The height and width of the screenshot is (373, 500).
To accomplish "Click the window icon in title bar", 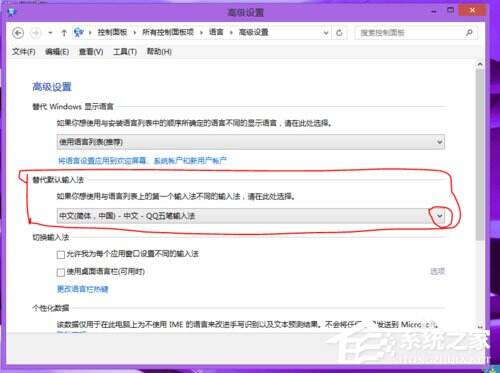I will coord(12,12).
